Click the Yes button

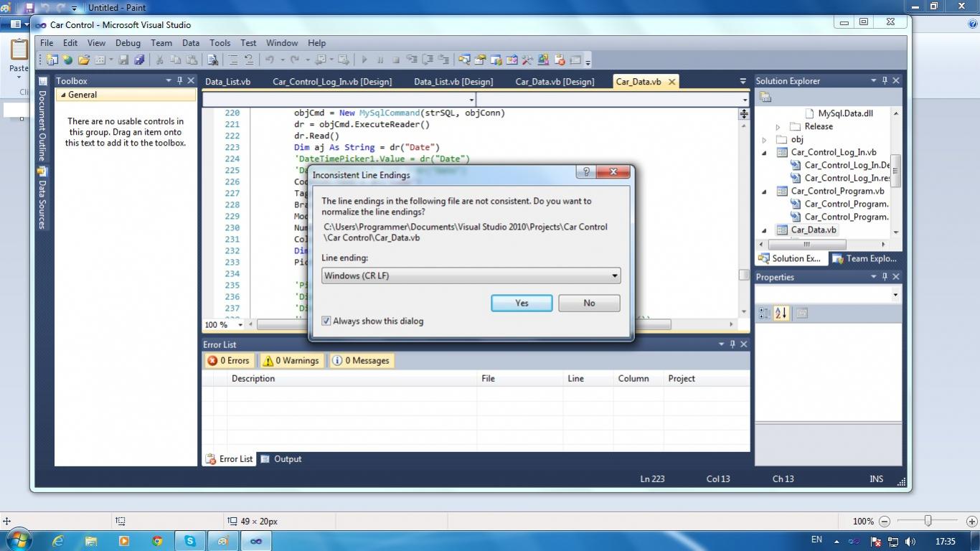pos(522,303)
